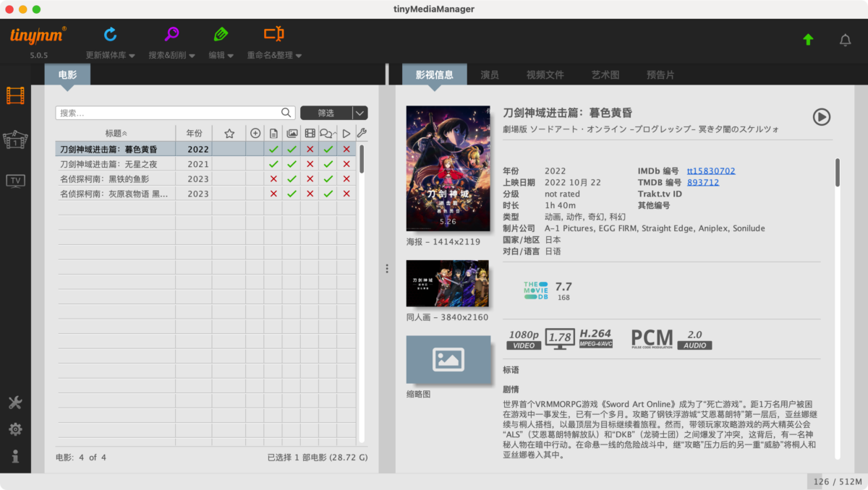Screen dimensions: 868x490
Task: Click the green update-available arrow icon
Action: [x=808, y=40]
